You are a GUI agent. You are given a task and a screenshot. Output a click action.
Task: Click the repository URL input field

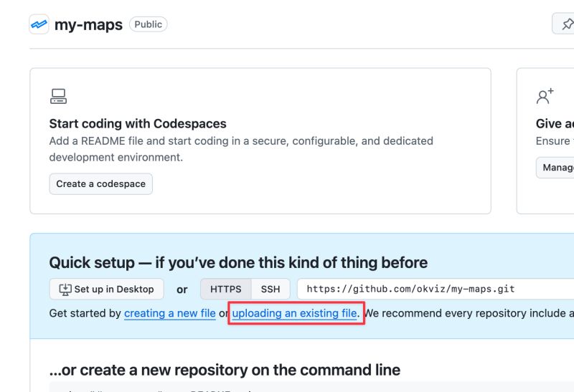click(x=436, y=290)
